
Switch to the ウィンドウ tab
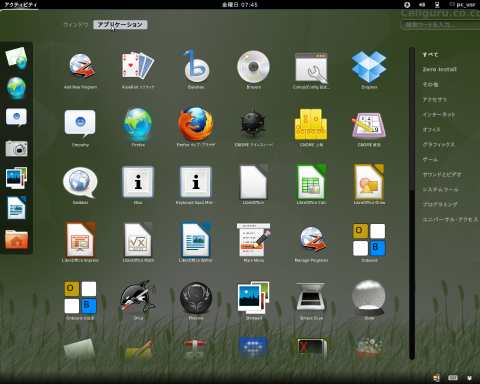[x=76, y=25]
